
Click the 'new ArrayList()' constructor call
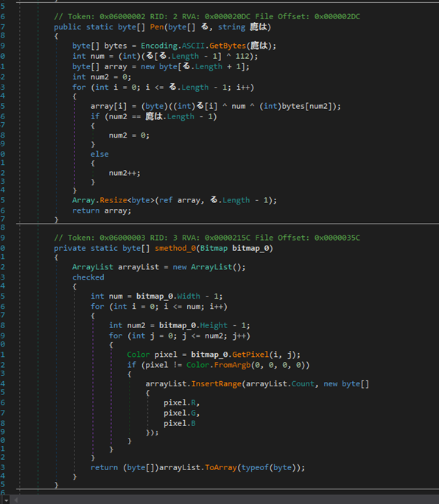click(x=209, y=267)
